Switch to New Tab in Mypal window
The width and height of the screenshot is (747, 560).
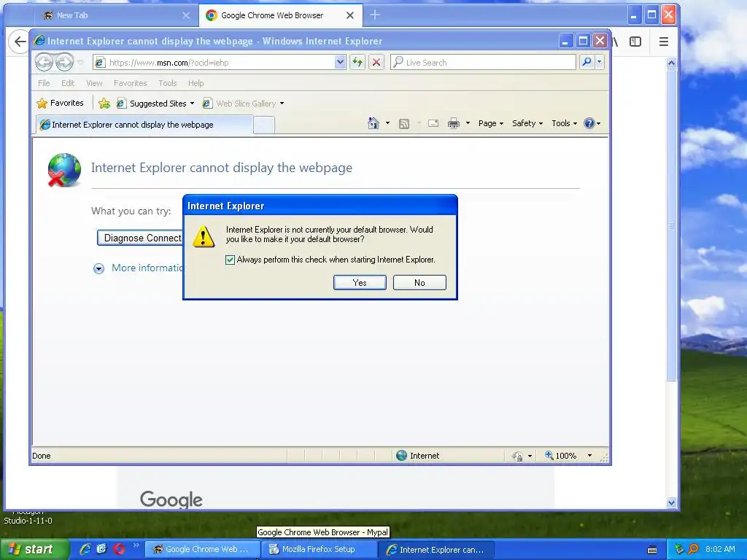pyautogui.click(x=115, y=15)
